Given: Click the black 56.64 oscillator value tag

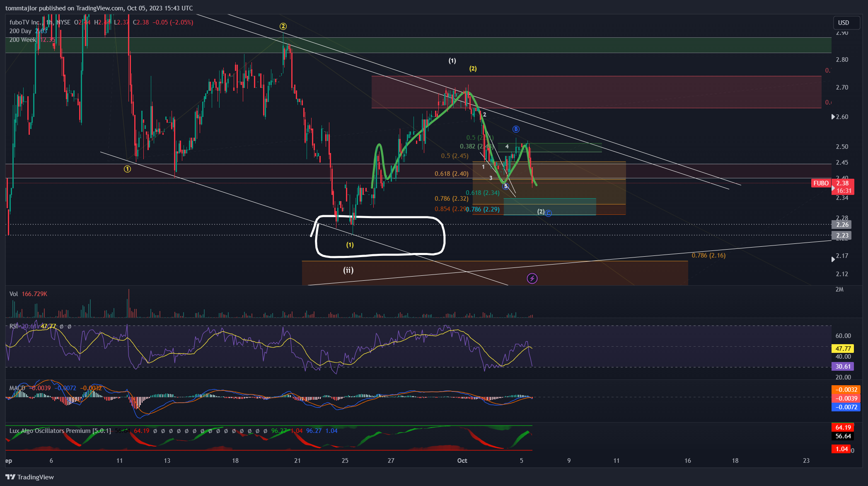Looking at the screenshot, I should pos(843,436).
